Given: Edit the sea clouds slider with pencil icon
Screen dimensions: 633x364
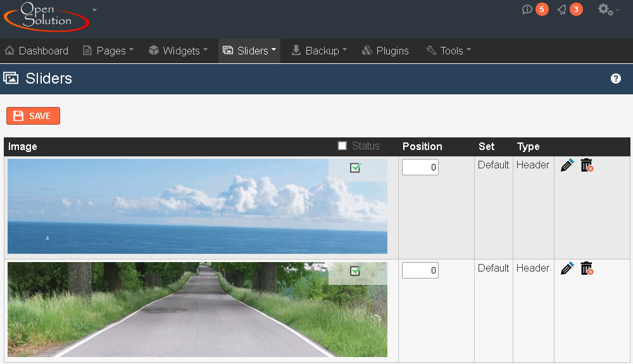Looking at the screenshot, I should [x=567, y=165].
